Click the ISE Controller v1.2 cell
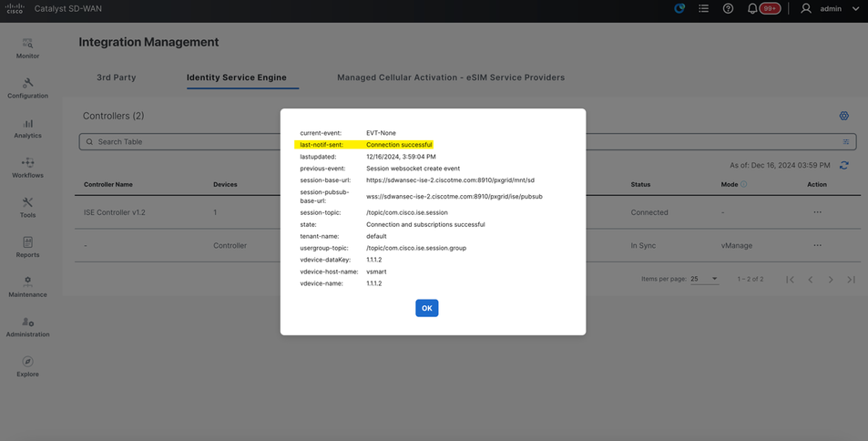The height and width of the screenshot is (441, 868). coord(115,212)
